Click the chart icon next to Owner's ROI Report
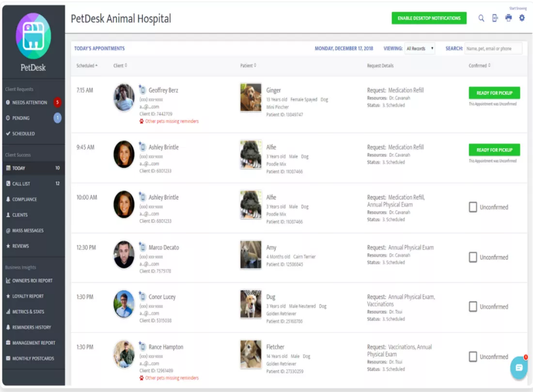This screenshot has width=533, height=392. [8, 280]
